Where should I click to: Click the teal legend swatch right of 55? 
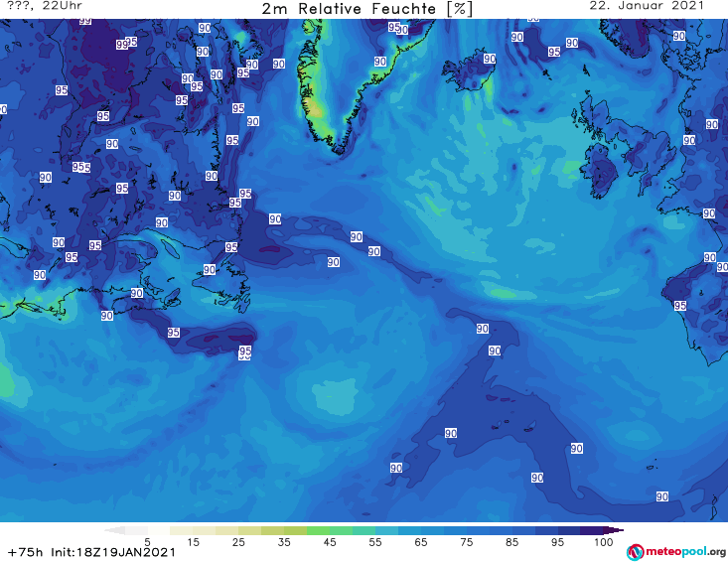(386, 530)
